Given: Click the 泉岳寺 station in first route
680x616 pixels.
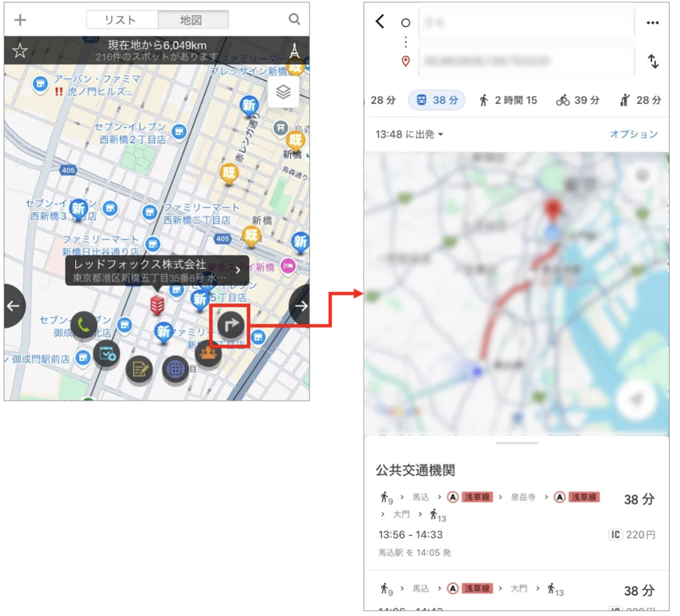Looking at the screenshot, I should click(x=523, y=497).
